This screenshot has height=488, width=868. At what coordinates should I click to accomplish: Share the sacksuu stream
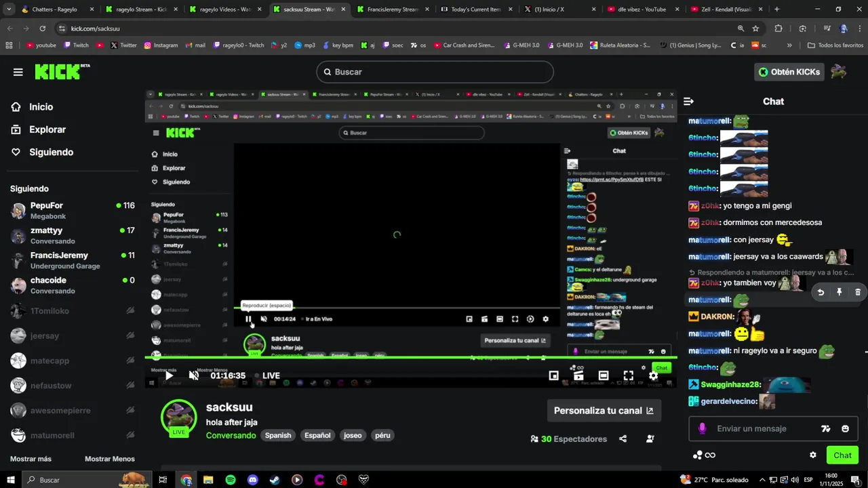(623, 439)
